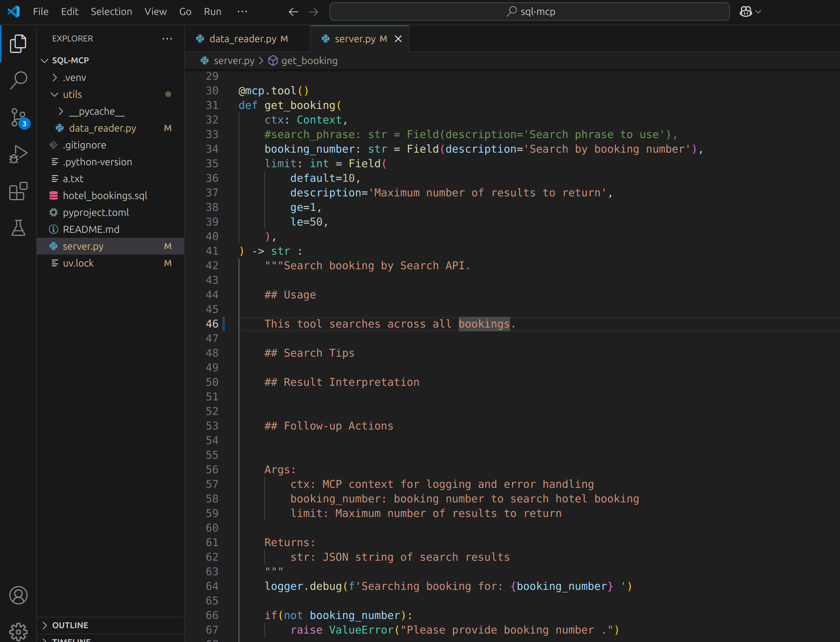
Task: Open the Edit menu
Action: pos(69,12)
